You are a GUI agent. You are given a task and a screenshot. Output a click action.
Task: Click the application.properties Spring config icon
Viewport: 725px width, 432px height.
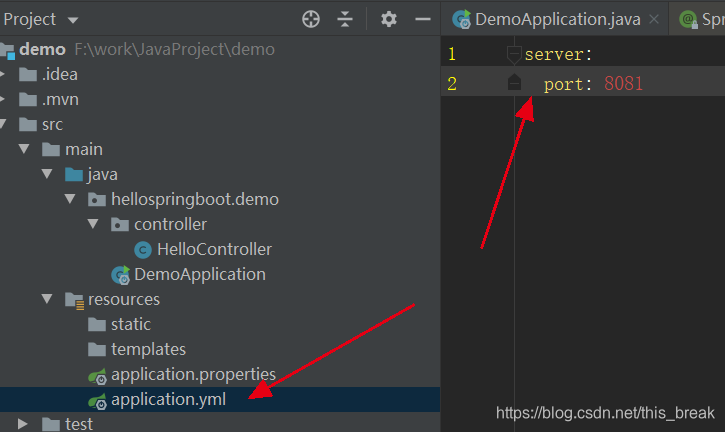[x=98, y=376]
